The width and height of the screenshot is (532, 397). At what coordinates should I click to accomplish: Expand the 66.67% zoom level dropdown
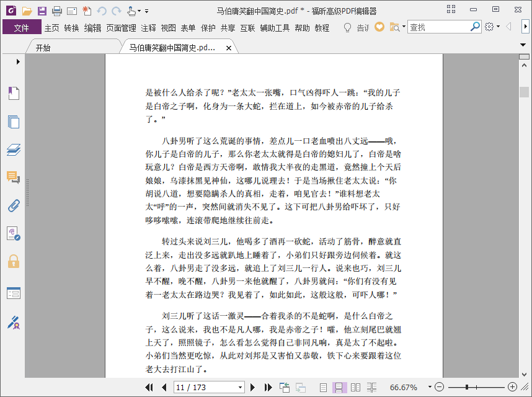point(430,387)
